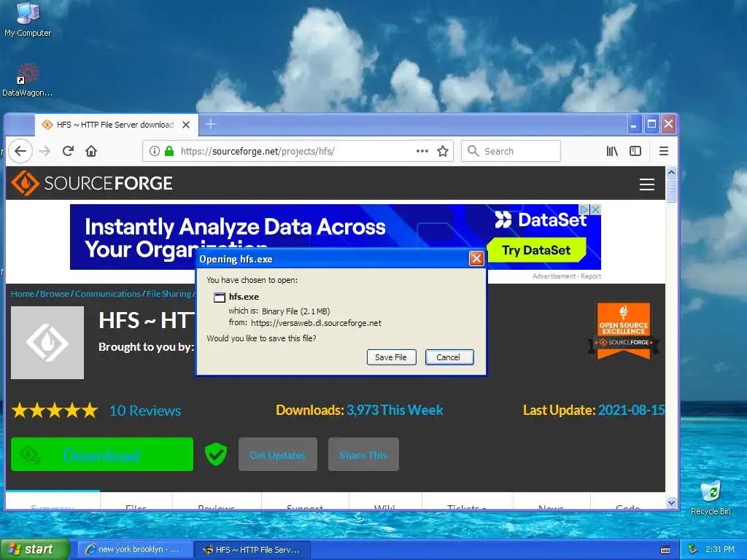Click the Get Updates button
This screenshot has width=747, height=560.
278,454
